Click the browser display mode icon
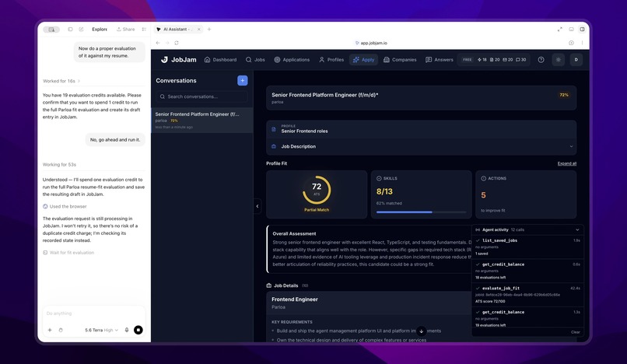The height and width of the screenshot is (364, 627). 572,30
